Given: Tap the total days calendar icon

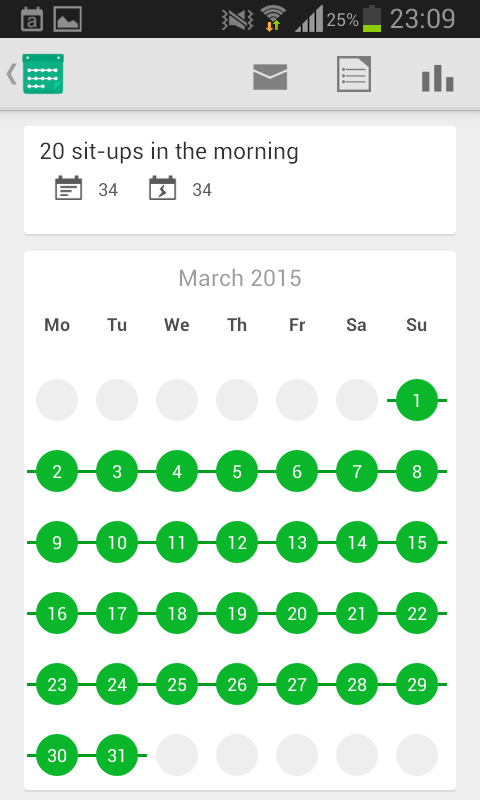Looking at the screenshot, I should tap(68, 188).
